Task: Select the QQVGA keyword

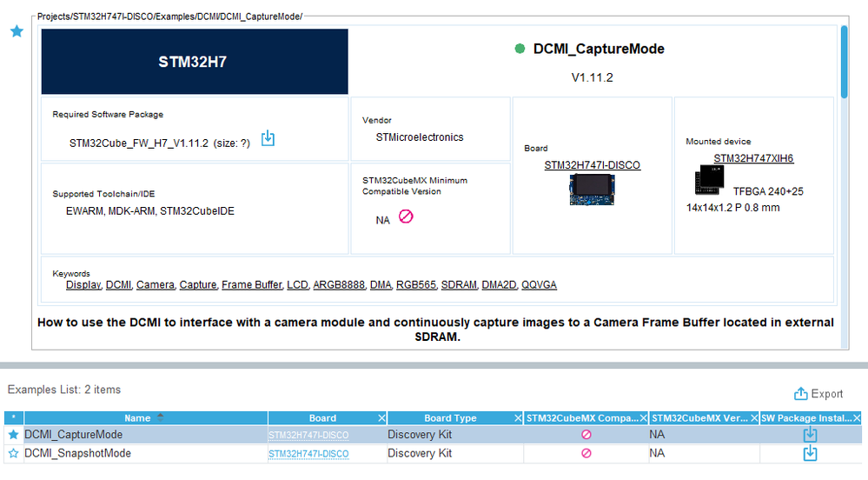Action: (539, 285)
